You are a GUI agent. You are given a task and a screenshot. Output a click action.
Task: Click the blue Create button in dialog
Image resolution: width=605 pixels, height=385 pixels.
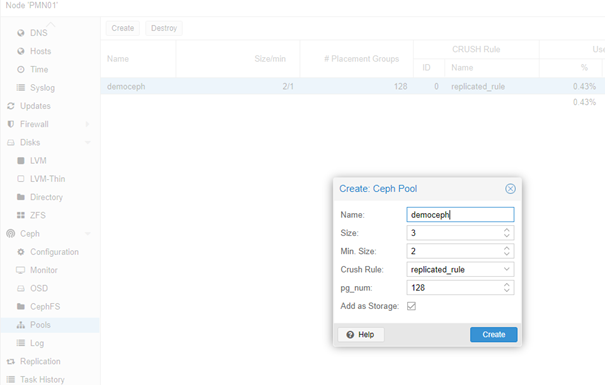tap(493, 334)
